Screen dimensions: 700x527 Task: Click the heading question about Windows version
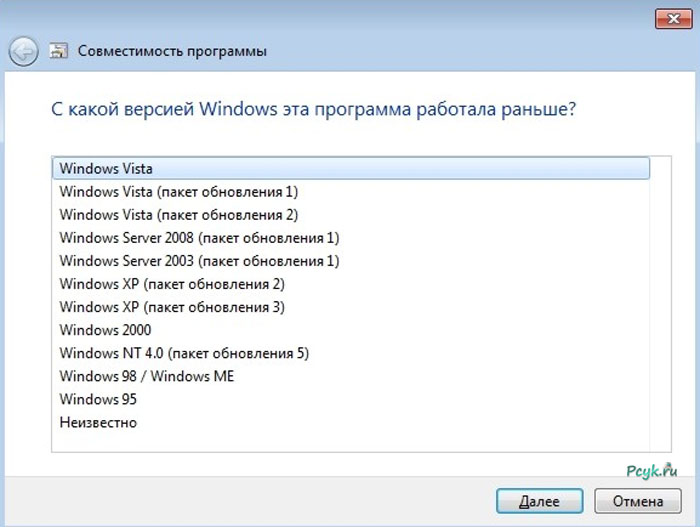pos(313,109)
